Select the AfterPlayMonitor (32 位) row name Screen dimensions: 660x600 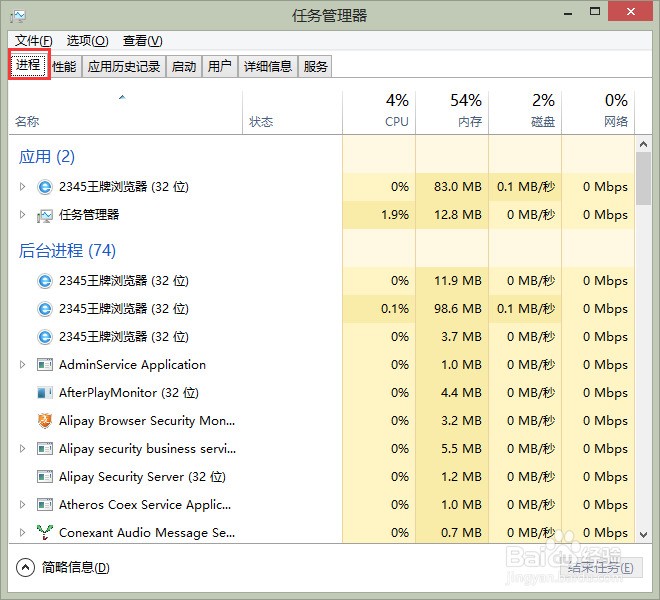click(129, 393)
